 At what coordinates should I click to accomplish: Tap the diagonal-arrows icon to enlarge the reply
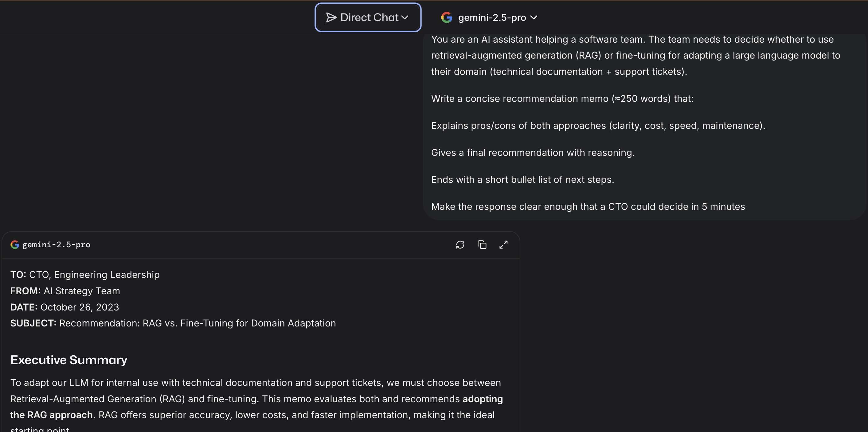pos(503,245)
